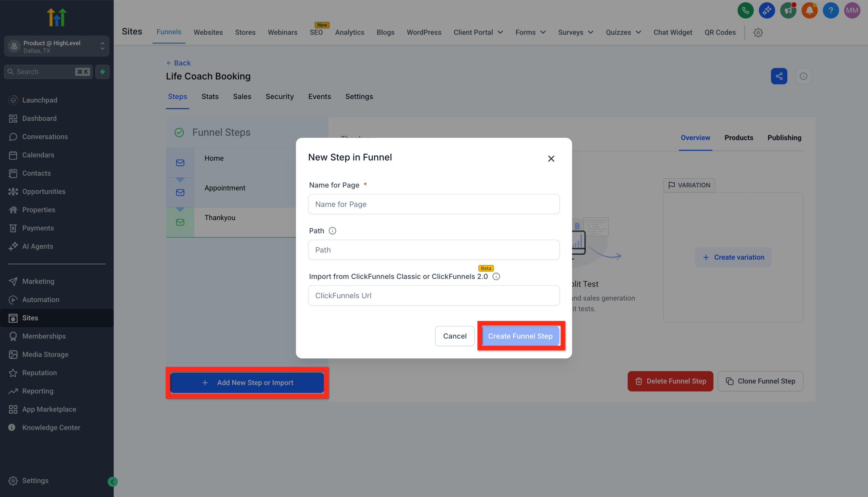The height and width of the screenshot is (497, 868).
Task: Click the info icon next to ClickFunnels import
Action: [496, 277]
